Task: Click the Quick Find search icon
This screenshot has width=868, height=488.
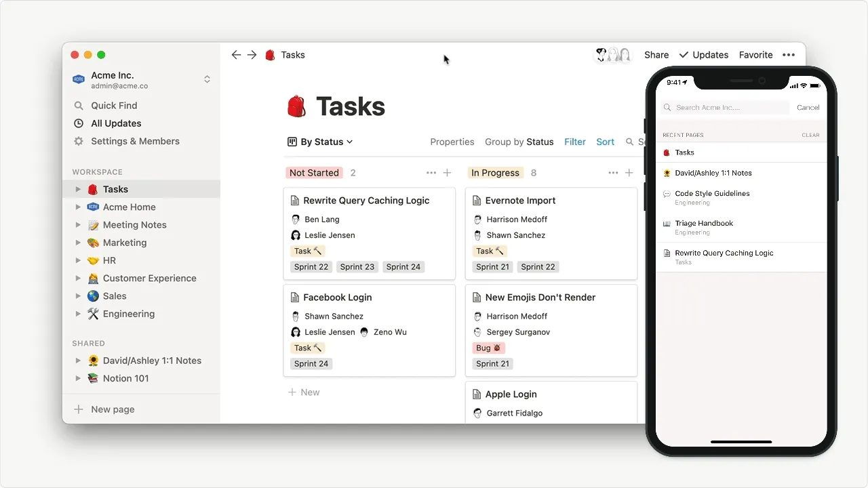Action: click(79, 106)
